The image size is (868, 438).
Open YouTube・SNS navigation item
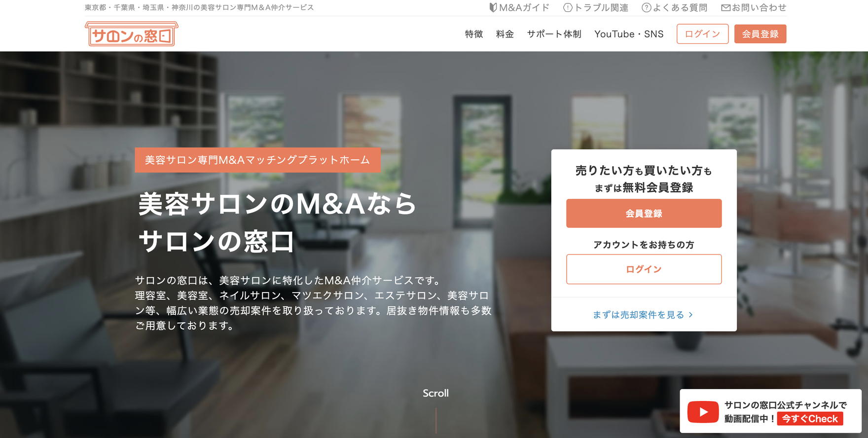629,34
